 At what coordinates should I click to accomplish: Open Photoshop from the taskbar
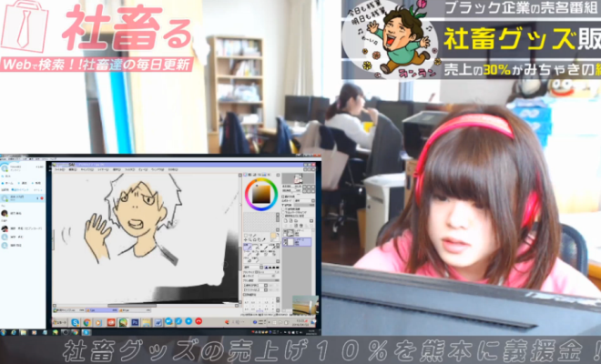134,322
